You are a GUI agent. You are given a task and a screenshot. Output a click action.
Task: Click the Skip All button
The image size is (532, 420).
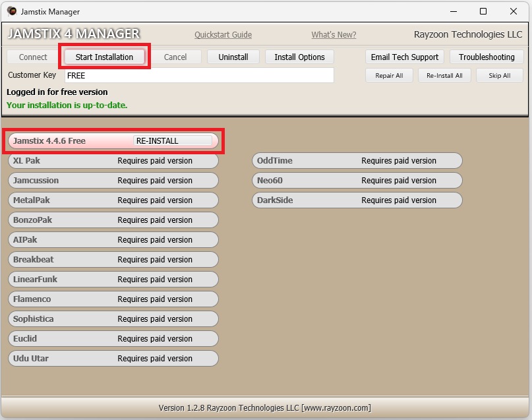tap(499, 76)
